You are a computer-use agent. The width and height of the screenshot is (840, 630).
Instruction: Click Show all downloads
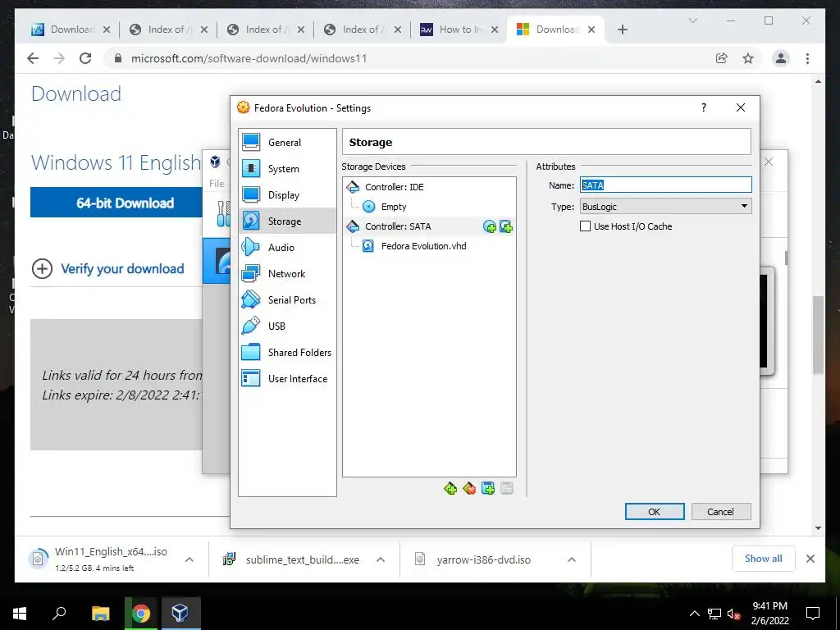[764, 559]
